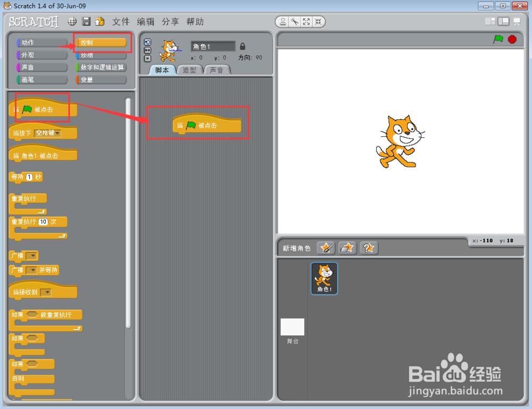Set rotation style to left-right flip

147,50
